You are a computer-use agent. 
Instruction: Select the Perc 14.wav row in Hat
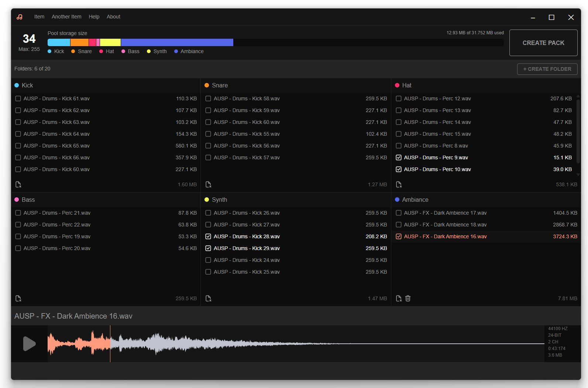click(x=484, y=122)
